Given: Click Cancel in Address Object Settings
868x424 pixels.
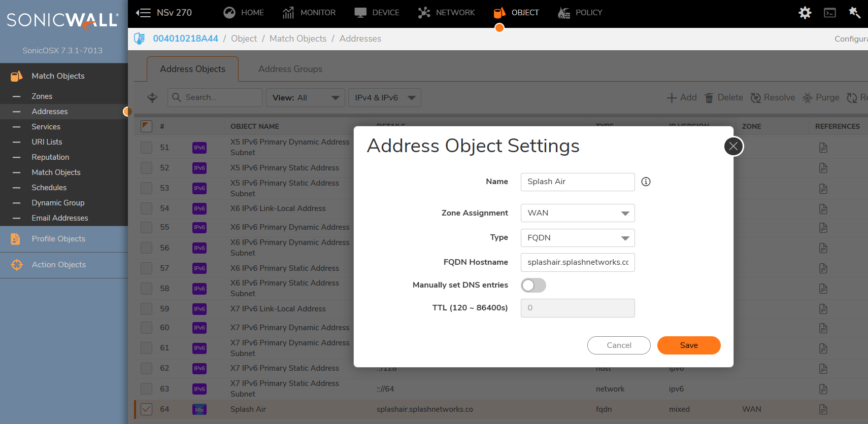Looking at the screenshot, I should click(619, 345).
